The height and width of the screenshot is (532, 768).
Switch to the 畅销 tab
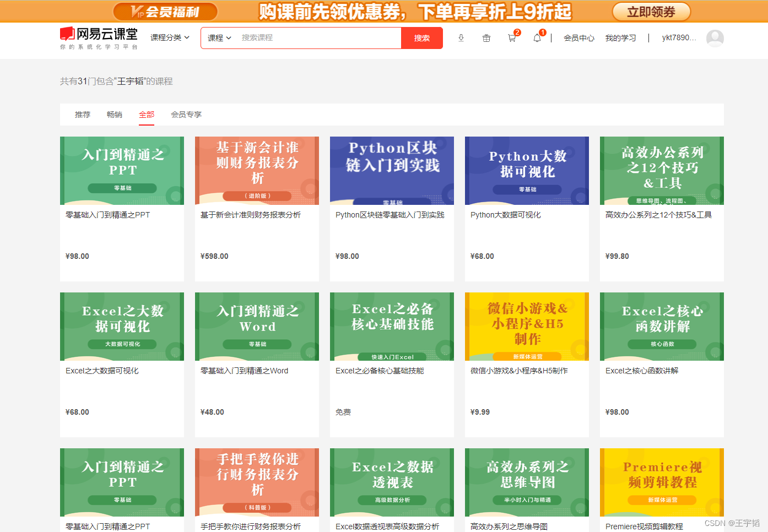point(115,115)
